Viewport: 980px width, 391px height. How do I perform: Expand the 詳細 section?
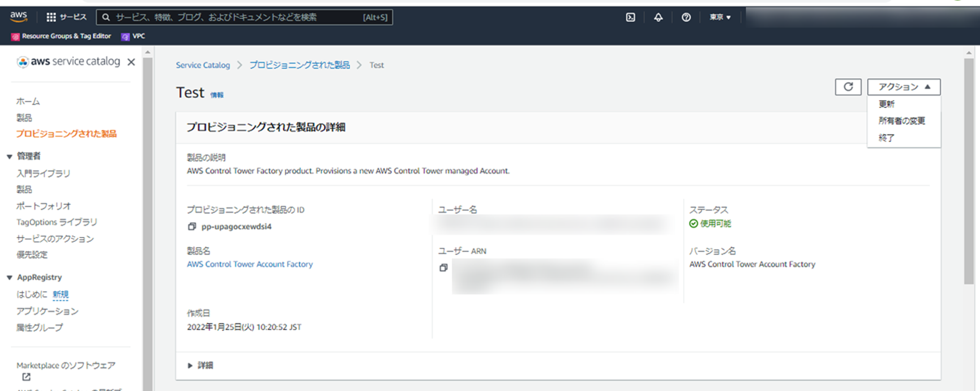[x=201, y=365]
